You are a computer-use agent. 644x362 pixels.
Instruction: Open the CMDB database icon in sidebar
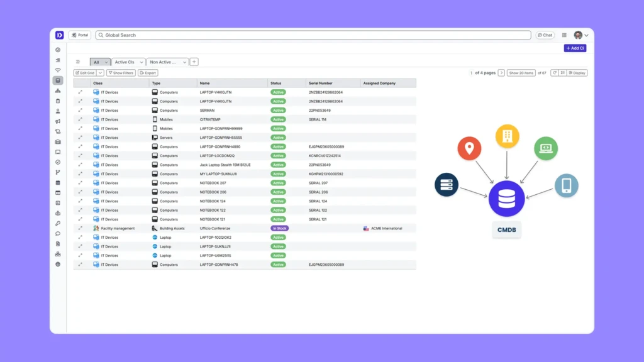[x=58, y=80]
